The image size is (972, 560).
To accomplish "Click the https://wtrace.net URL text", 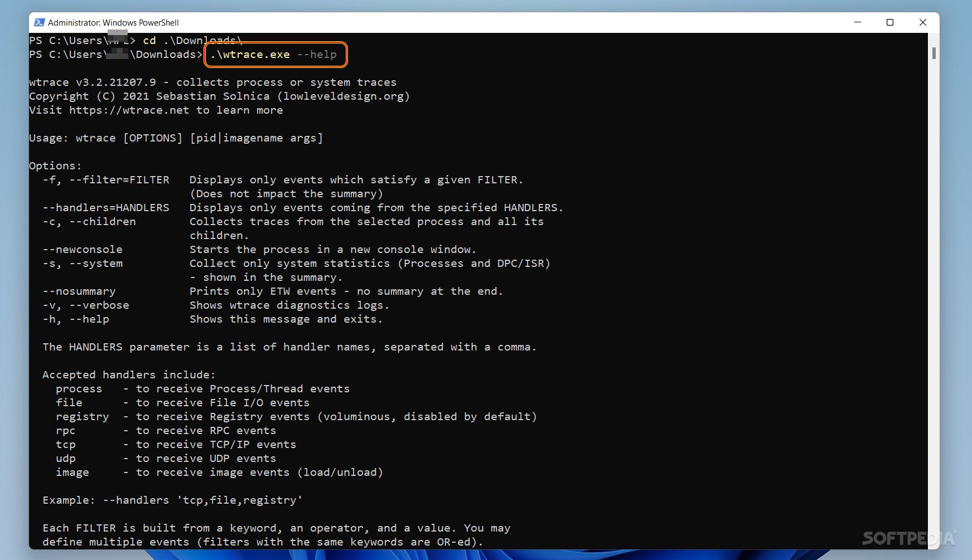I will point(129,110).
